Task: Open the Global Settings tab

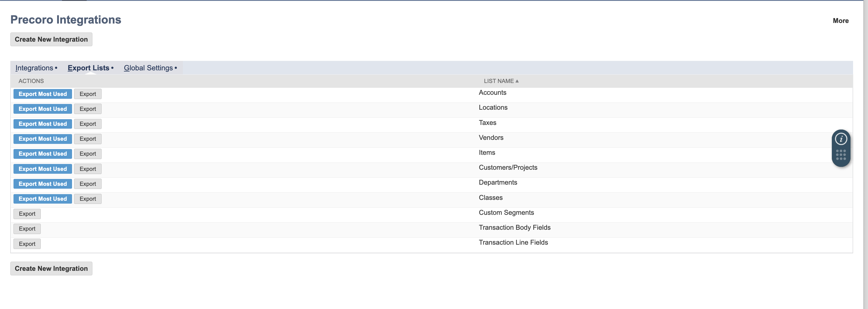Action: coord(148,68)
